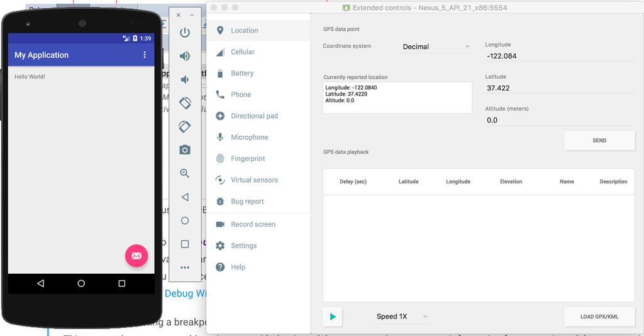The width and height of the screenshot is (644, 336).
Task: Go to the Directional pad tab
Action: (258, 116)
